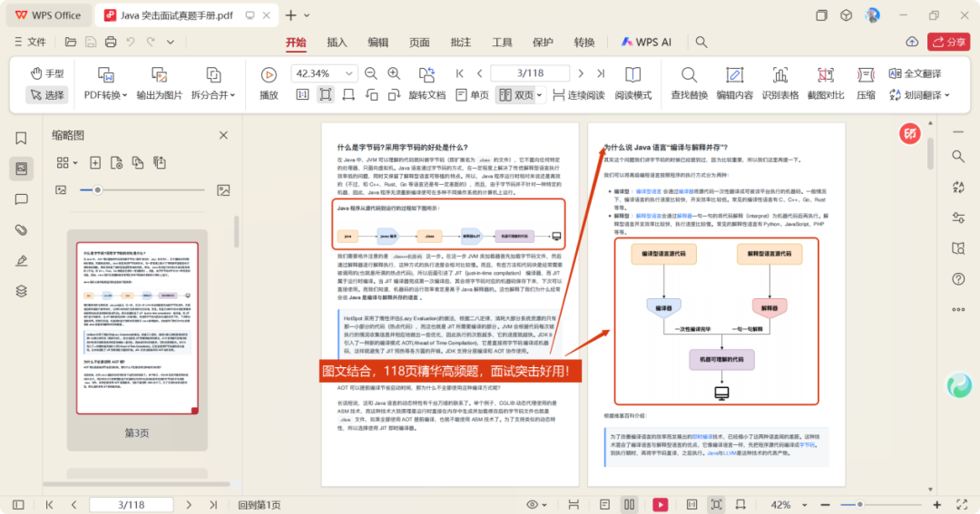Viewport: 980px width, 514px height.
Task: Rotate page counterclockwise in ribbon
Action: (372, 95)
